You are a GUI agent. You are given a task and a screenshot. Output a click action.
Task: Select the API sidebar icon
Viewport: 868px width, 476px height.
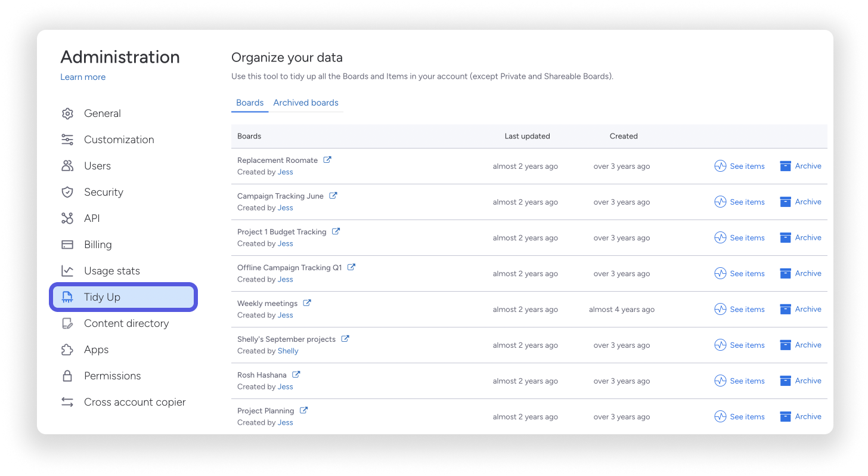67,218
